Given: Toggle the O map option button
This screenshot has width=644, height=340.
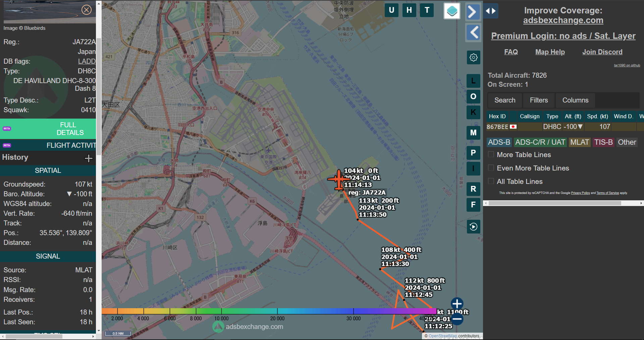Looking at the screenshot, I should point(473,96).
